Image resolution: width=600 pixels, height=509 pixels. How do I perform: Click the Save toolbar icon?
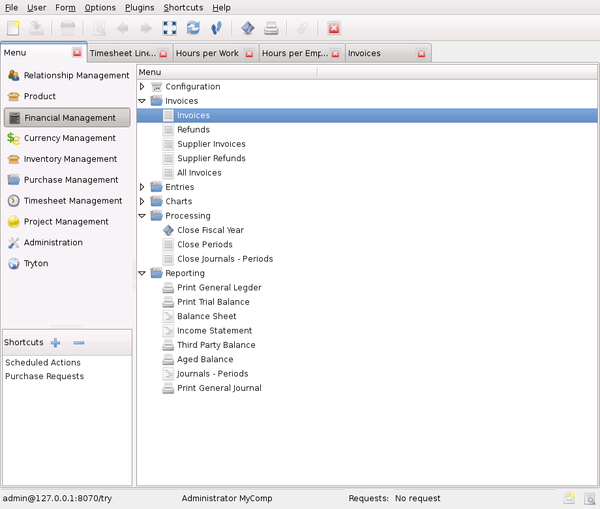36,28
